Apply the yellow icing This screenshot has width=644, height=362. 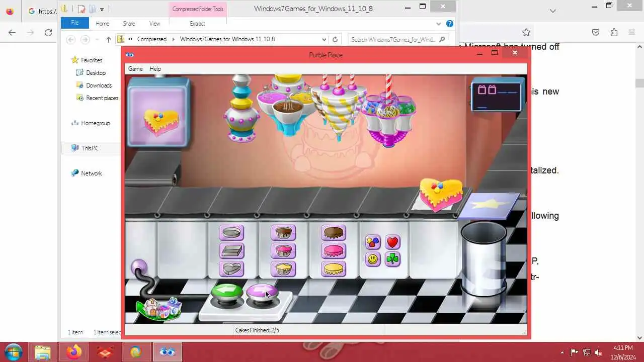[334, 269]
